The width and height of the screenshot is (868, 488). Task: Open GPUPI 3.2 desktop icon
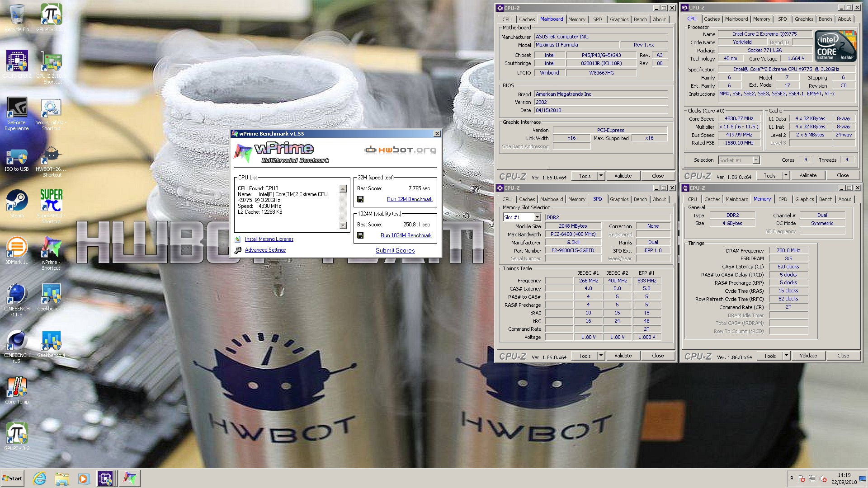tap(17, 436)
